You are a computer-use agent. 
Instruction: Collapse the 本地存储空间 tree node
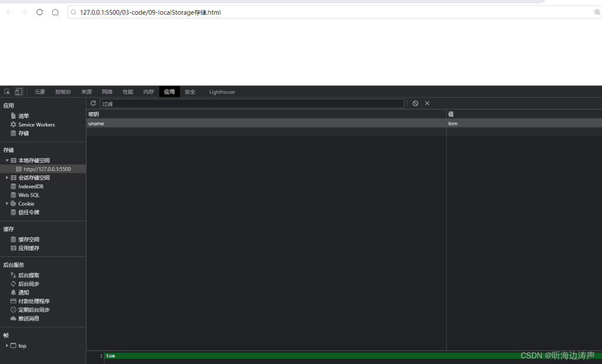point(7,160)
